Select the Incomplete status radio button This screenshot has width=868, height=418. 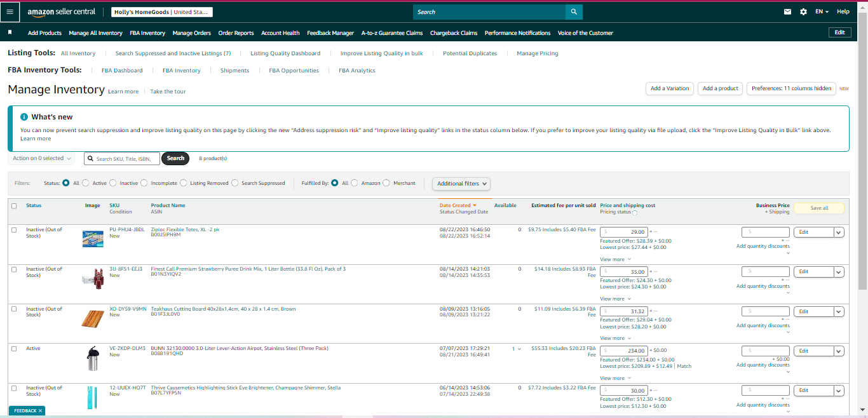click(x=144, y=183)
